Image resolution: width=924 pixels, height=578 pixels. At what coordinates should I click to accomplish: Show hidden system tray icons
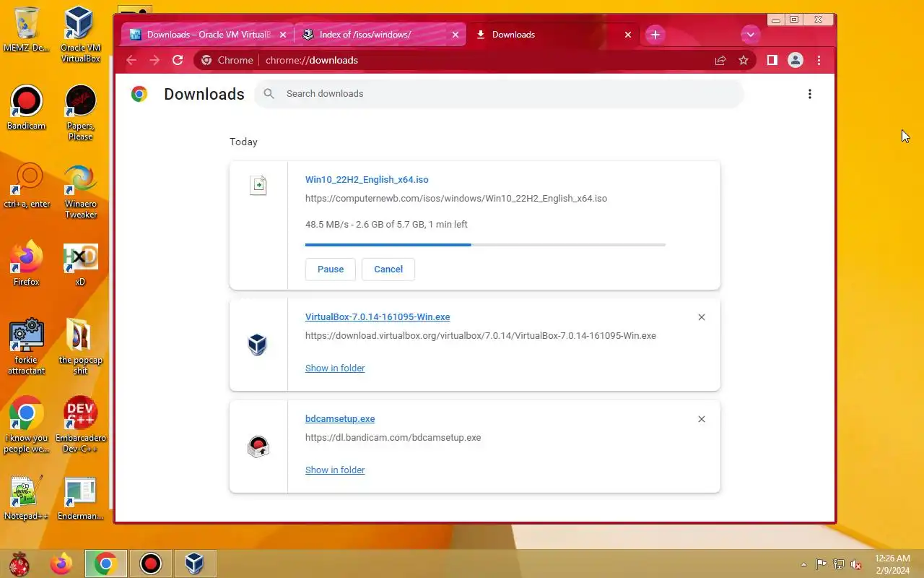point(803,564)
